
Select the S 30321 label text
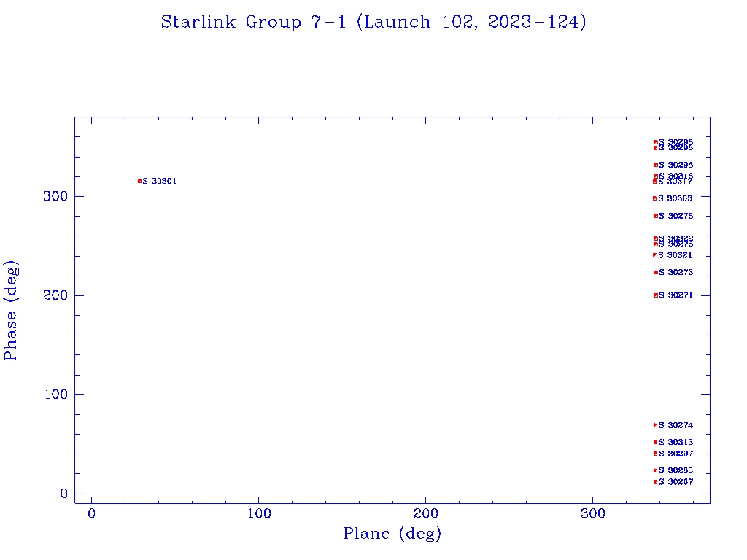[675, 255]
